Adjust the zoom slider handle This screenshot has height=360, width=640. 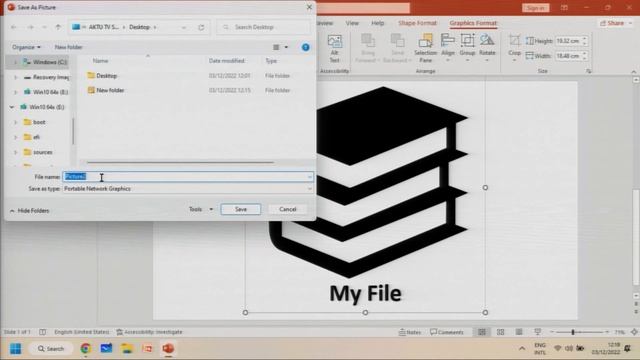pos(573,332)
